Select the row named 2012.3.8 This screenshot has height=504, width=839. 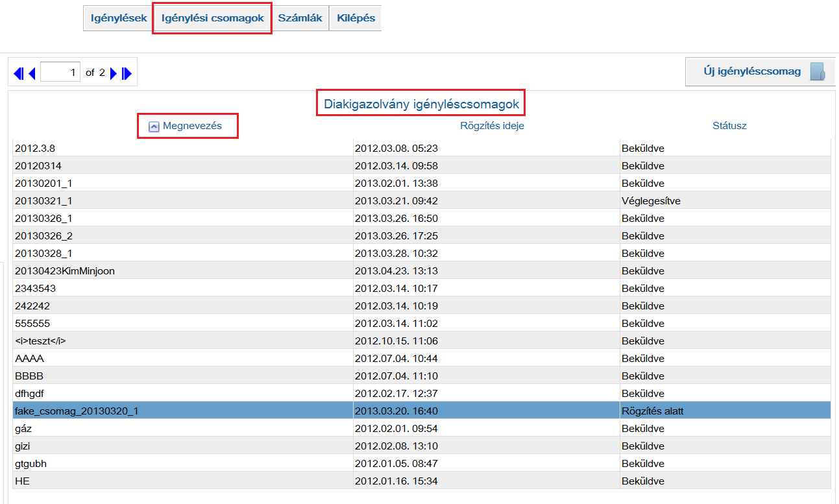tap(422, 148)
